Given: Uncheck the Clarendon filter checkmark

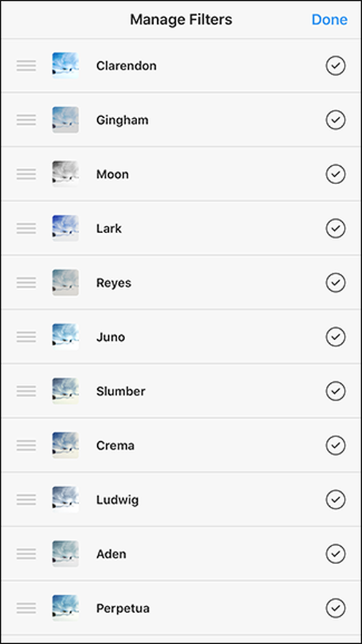Looking at the screenshot, I should [x=336, y=66].
